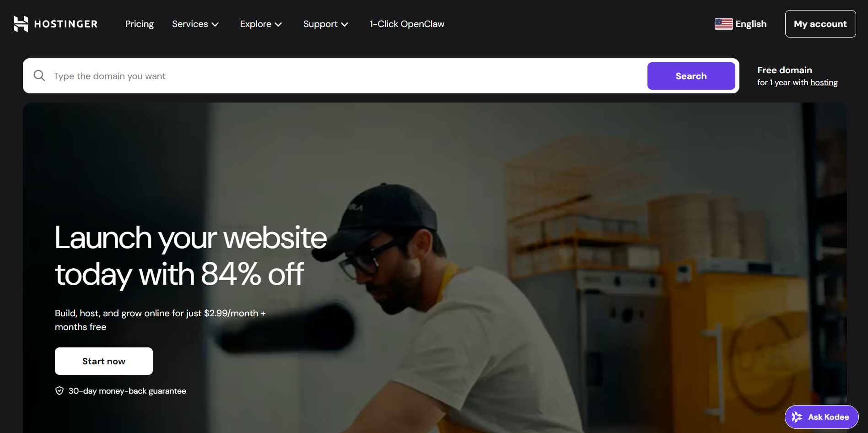Expand the Services dropdown chevron
This screenshot has height=433, width=868.
[x=215, y=24]
